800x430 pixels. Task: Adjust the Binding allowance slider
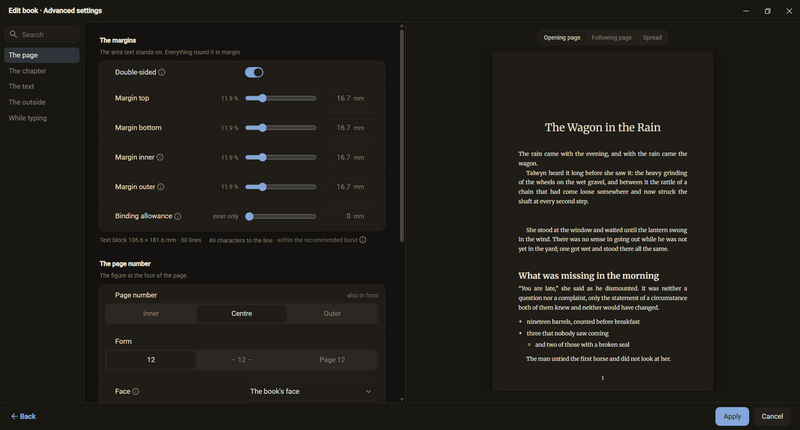coord(281,216)
